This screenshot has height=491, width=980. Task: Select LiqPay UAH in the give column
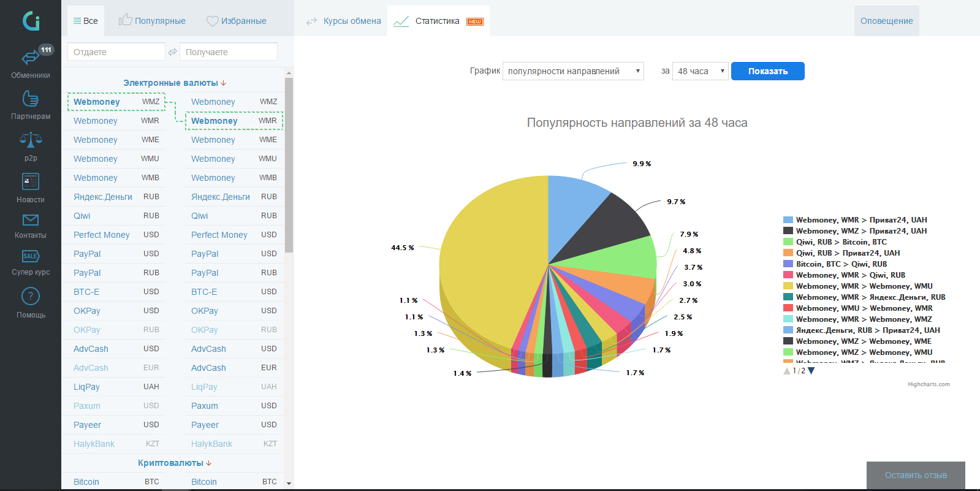click(116, 387)
